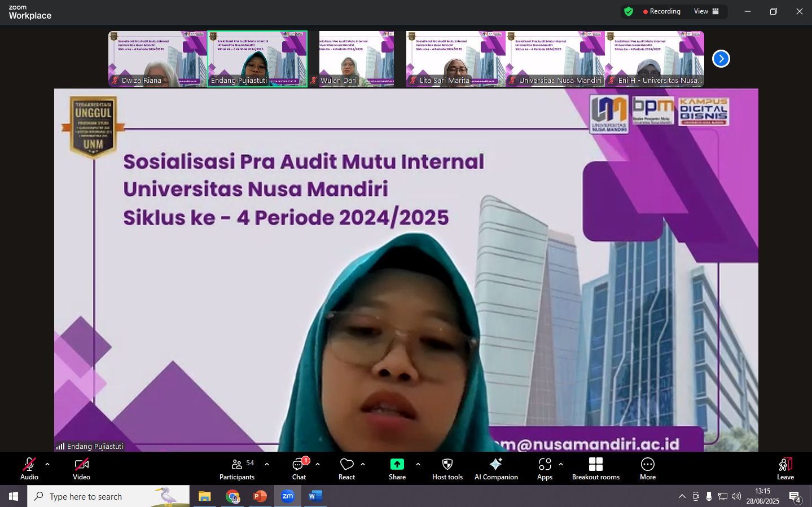Expand the audio options arrow

click(x=47, y=464)
